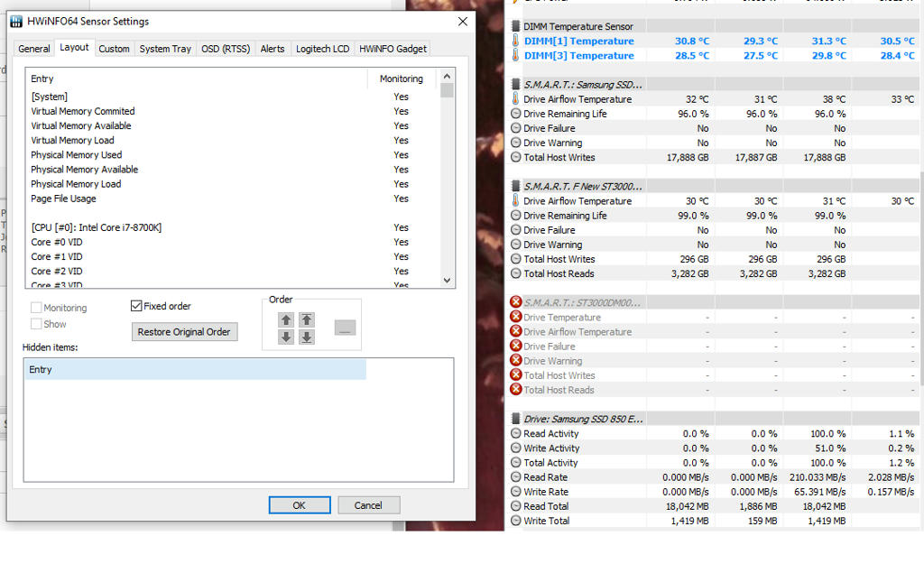Click the icon of Drive Remaining Life at 96.0 %
The image size is (924, 573).
pos(515,114)
